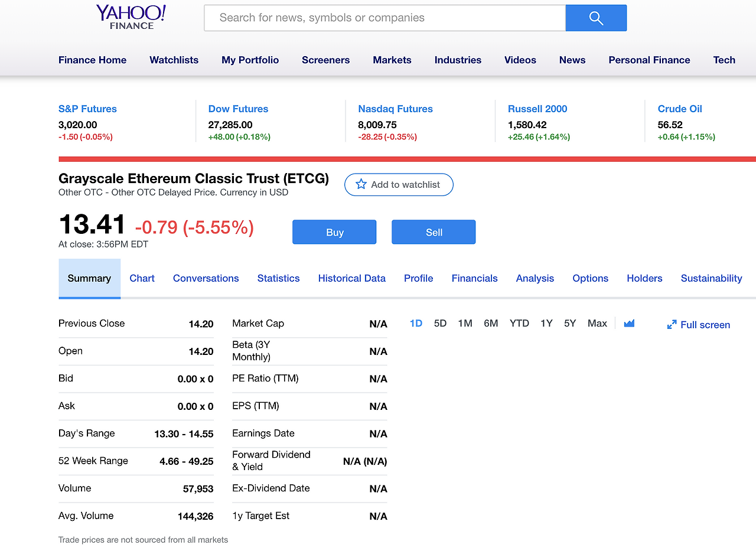The height and width of the screenshot is (551, 756).
Task: Click the EPS (TTM) label
Action: (256, 406)
